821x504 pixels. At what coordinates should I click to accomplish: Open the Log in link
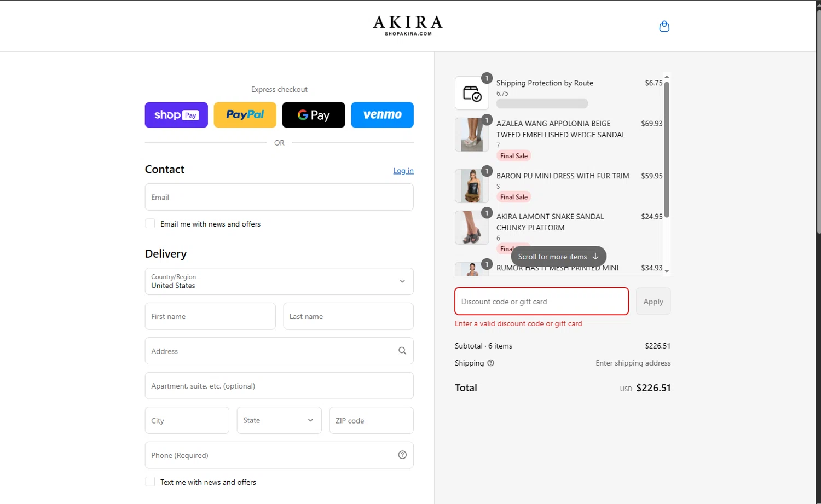tap(403, 171)
